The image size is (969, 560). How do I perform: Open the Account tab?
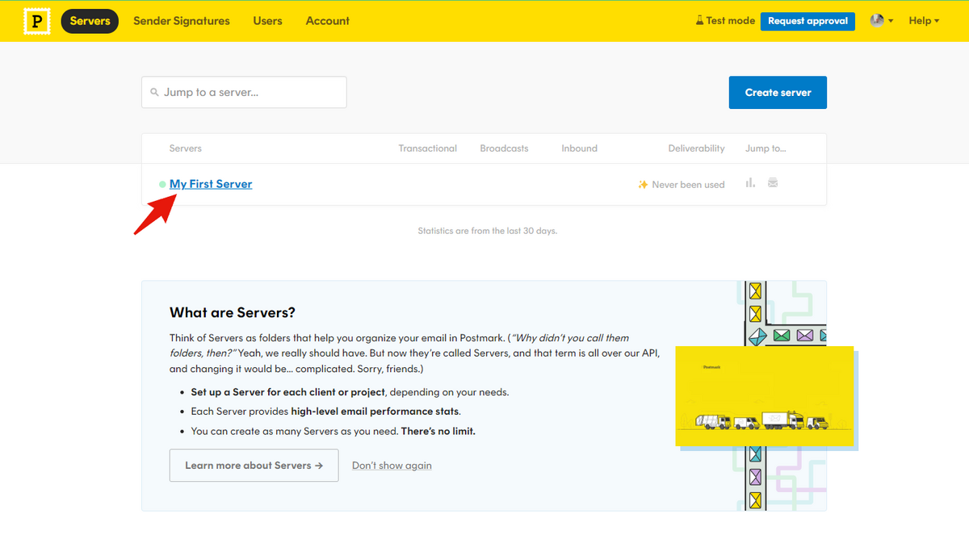(x=328, y=21)
